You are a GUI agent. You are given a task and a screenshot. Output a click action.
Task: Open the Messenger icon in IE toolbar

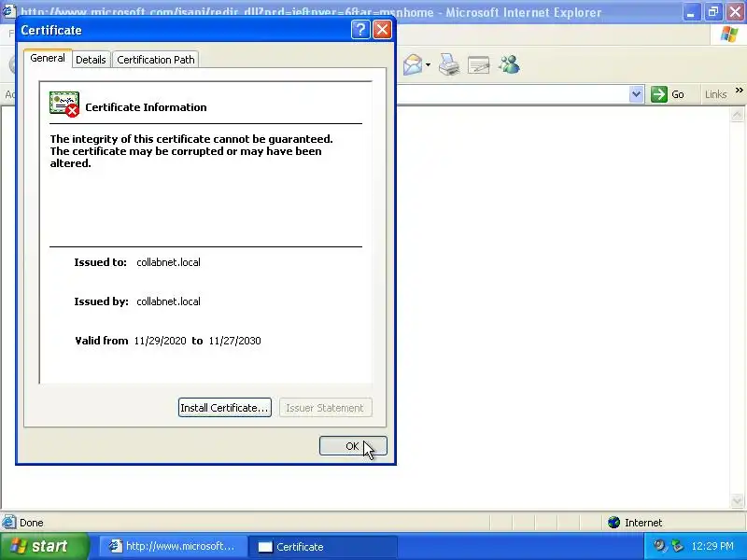pos(509,64)
